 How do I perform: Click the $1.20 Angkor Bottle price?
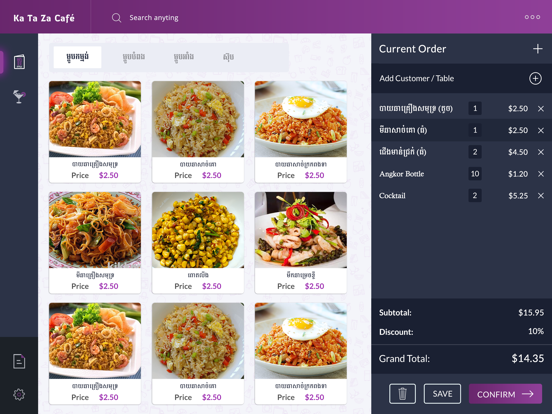click(518, 174)
